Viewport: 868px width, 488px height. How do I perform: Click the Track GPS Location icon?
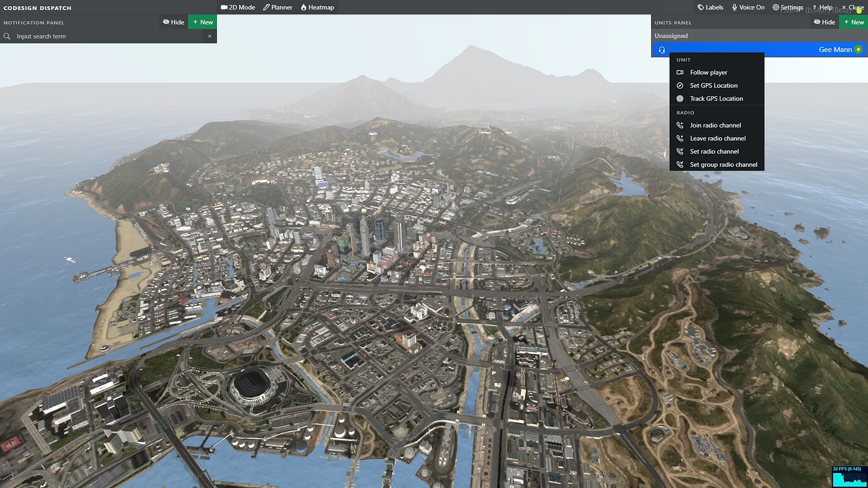pos(680,98)
